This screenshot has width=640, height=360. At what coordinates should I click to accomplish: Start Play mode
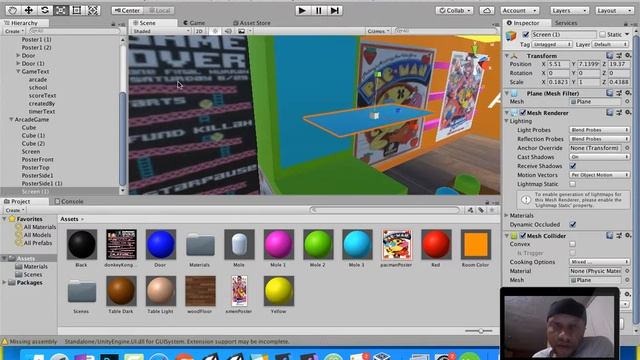[302, 10]
